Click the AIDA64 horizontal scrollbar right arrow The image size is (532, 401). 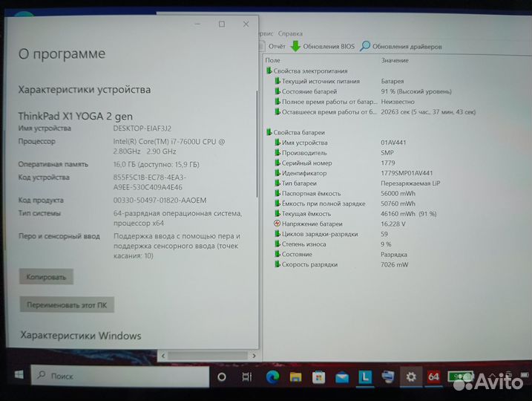coord(254,356)
